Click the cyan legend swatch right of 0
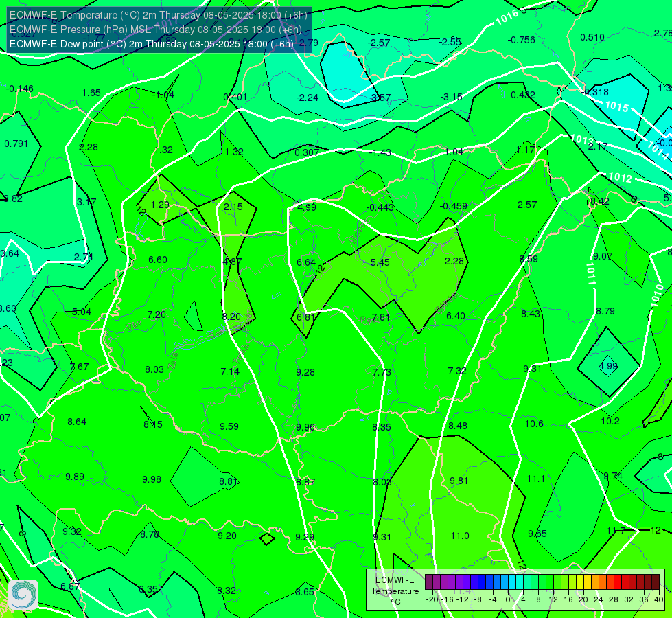The width and height of the screenshot is (672, 618). point(512,582)
